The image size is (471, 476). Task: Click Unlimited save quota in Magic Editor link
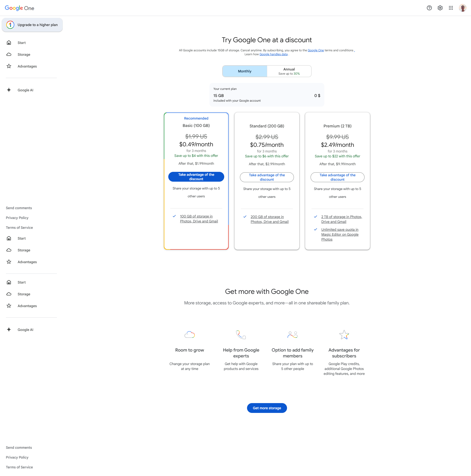click(x=340, y=234)
